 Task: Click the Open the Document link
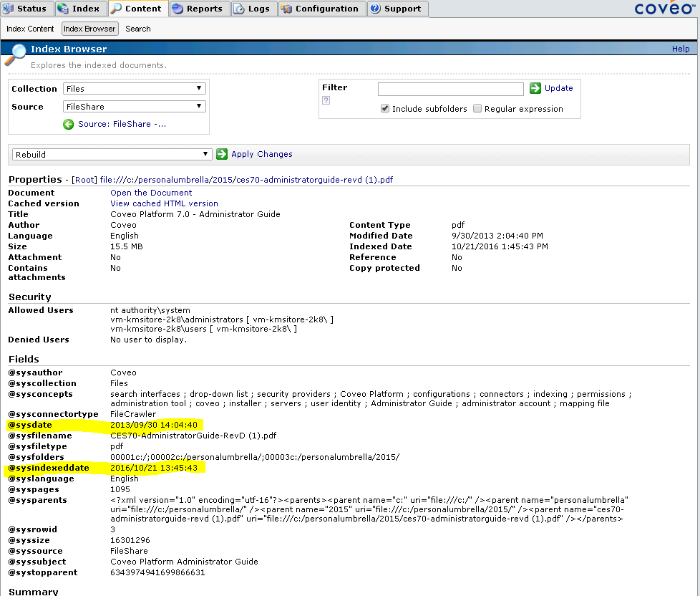[150, 192]
